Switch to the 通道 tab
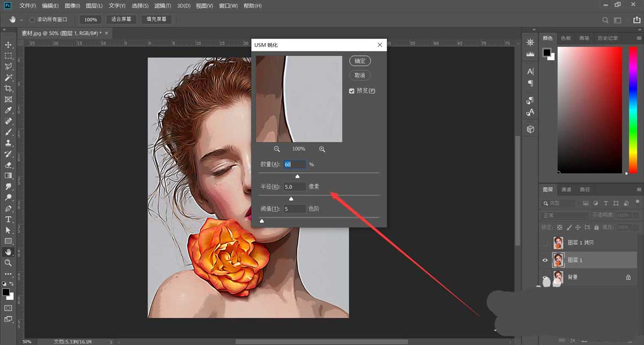Viewport: 644px width, 345px height. click(566, 189)
